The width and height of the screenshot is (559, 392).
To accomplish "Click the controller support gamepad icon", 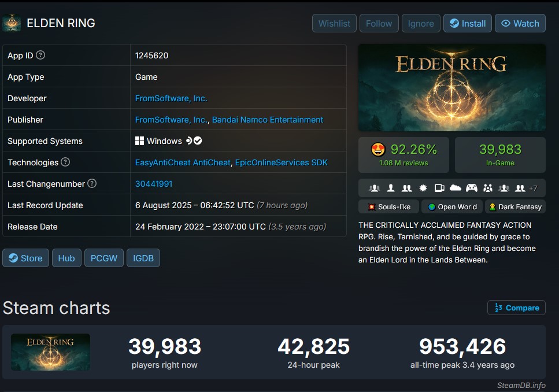I will click(x=472, y=188).
